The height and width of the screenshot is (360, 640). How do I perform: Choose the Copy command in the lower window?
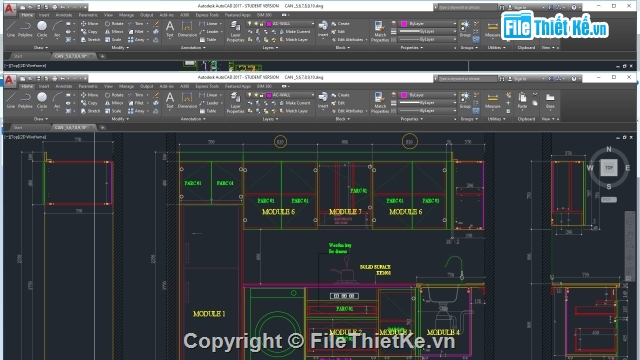(89, 103)
